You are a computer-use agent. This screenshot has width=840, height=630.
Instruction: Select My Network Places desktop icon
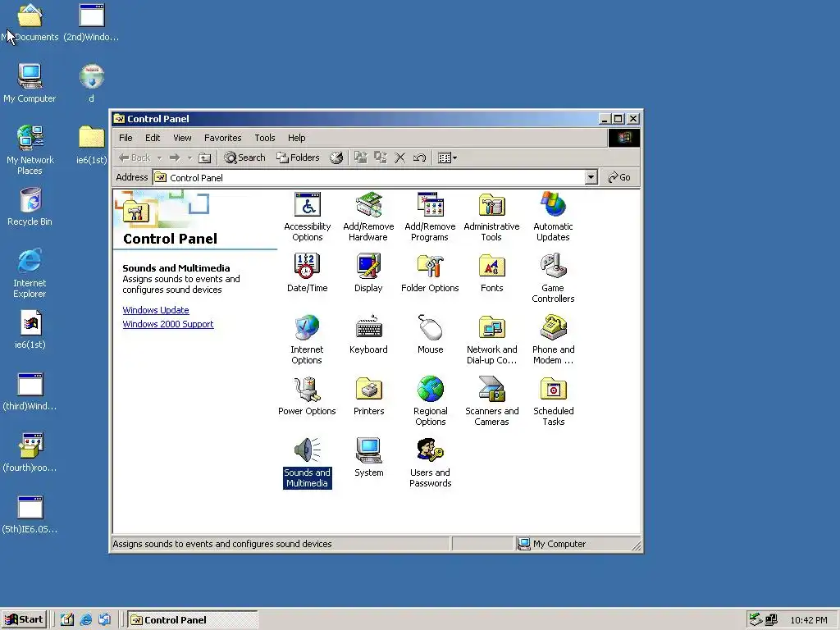click(x=30, y=149)
